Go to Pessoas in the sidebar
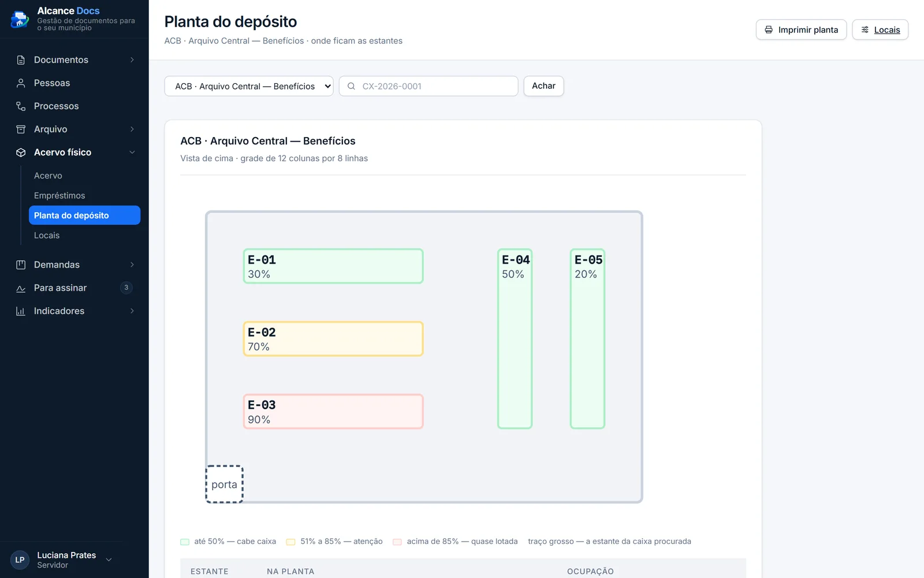Image resolution: width=924 pixels, height=578 pixels. click(x=74, y=83)
